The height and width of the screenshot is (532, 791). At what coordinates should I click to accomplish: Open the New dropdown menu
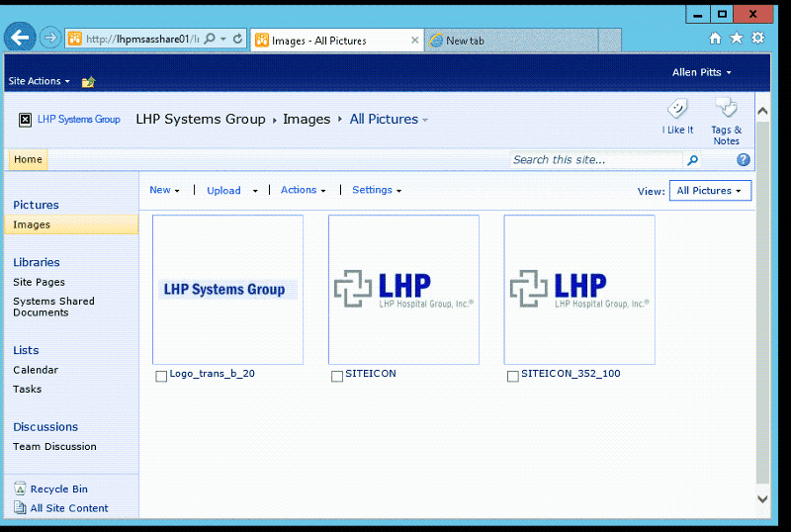(x=164, y=190)
